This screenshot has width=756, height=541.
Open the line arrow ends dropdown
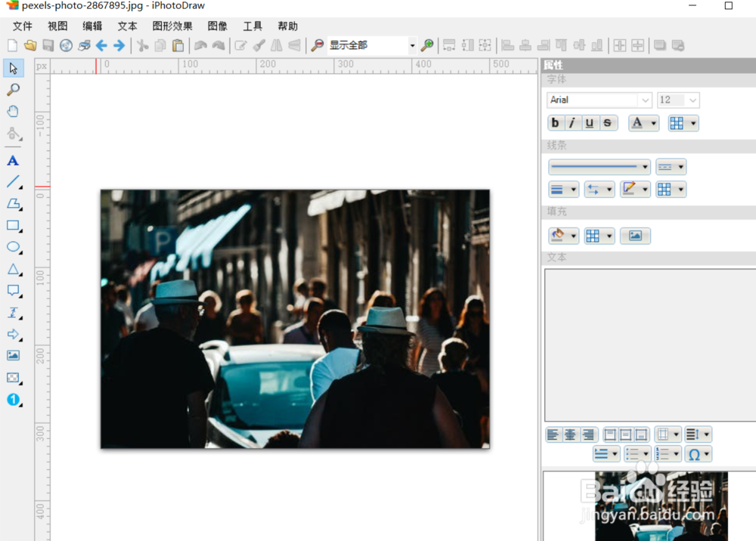coord(600,190)
